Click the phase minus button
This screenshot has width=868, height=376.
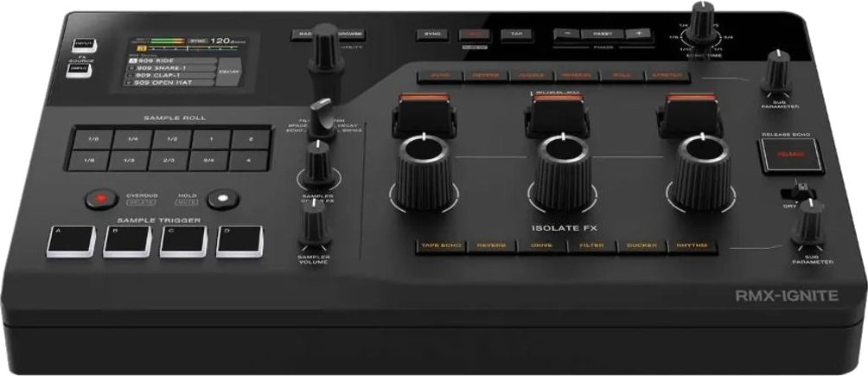[x=567, y=34]
